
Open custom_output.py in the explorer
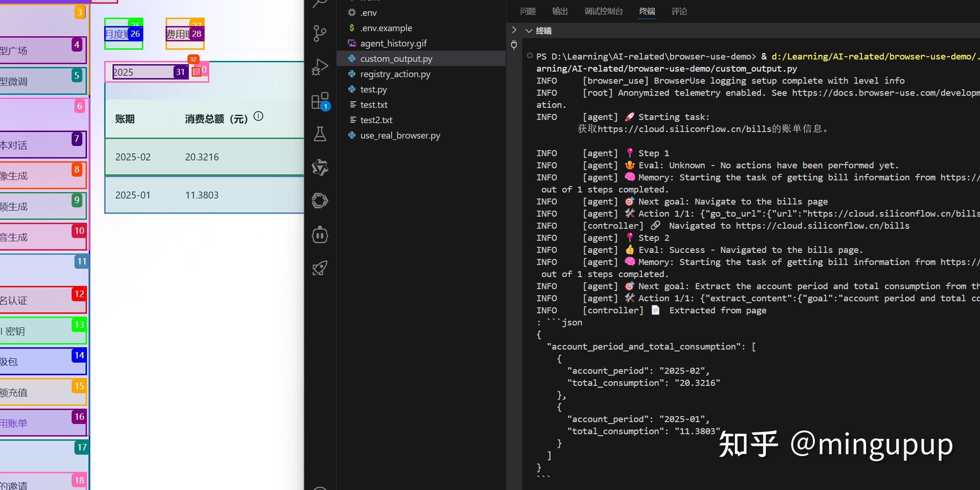coord(421,59)
